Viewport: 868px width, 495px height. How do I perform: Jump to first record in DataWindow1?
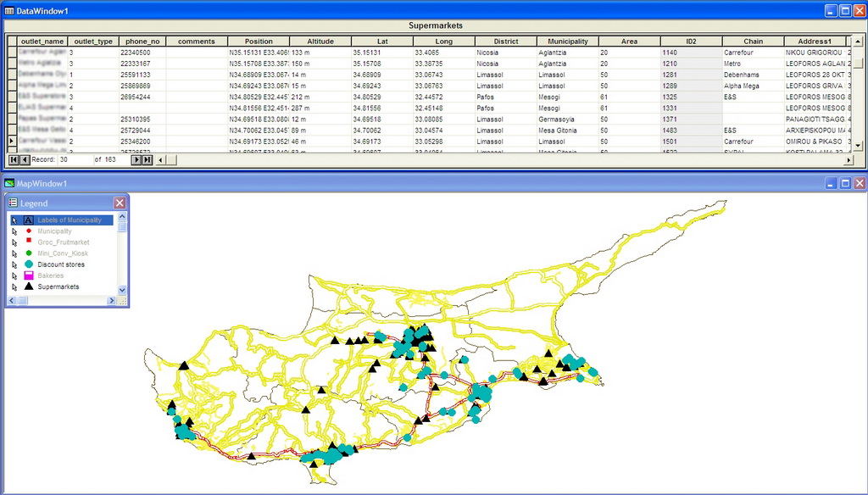point(14,159)
